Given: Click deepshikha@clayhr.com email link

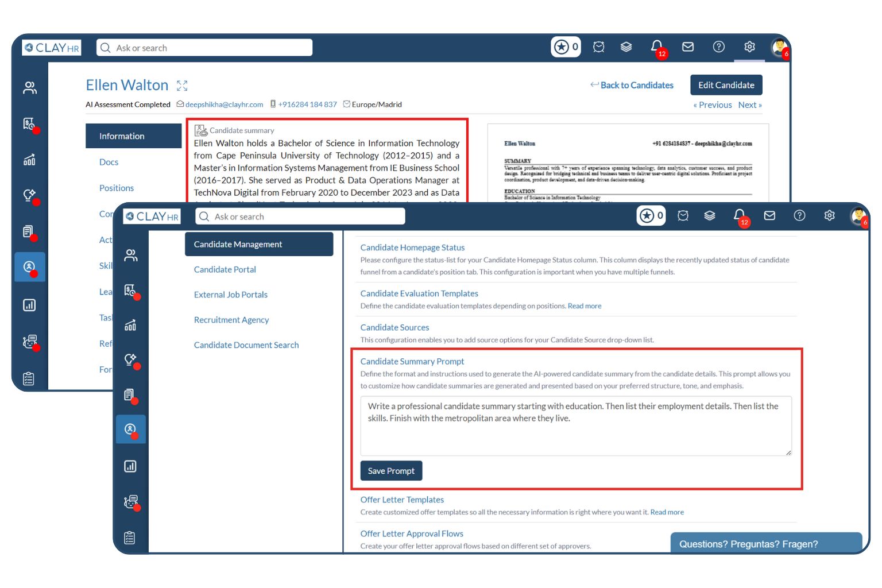Looking at the screenshot, I should [224, 105].
